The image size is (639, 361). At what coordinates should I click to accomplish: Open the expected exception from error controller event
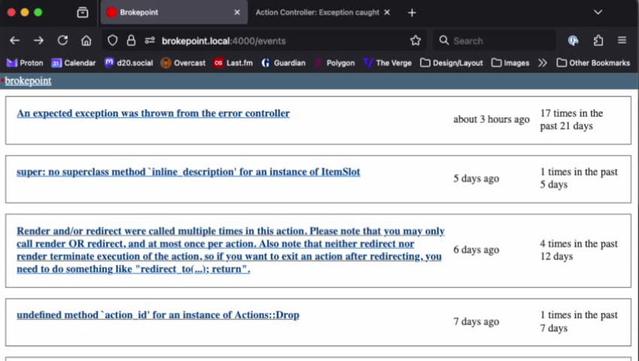click(153, 113)
